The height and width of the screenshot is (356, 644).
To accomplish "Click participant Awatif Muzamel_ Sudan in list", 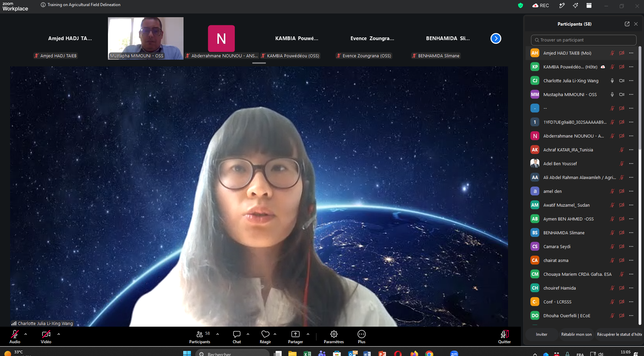I will (x=582, y=205).
